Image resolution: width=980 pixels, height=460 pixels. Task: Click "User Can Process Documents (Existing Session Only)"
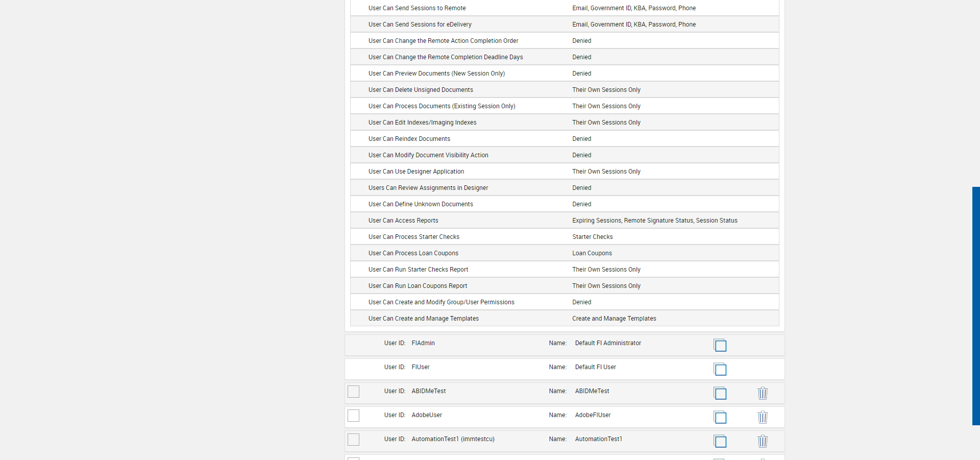click(x=442, y=106)
